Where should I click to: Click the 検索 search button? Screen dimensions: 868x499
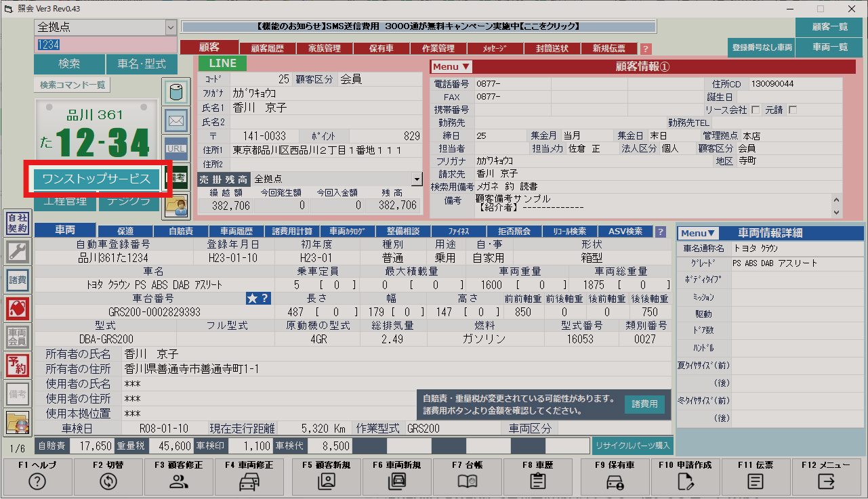pos(70,64)
